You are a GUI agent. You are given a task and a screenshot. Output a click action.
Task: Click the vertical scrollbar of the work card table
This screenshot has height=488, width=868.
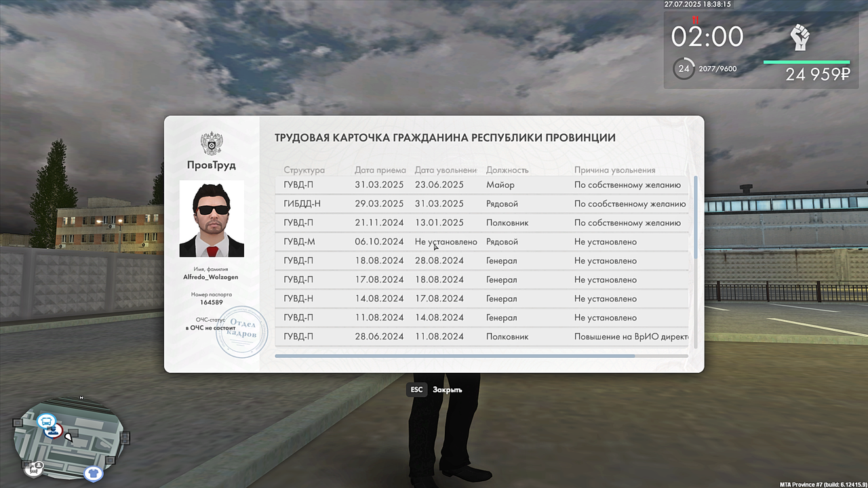click(696, 217)
